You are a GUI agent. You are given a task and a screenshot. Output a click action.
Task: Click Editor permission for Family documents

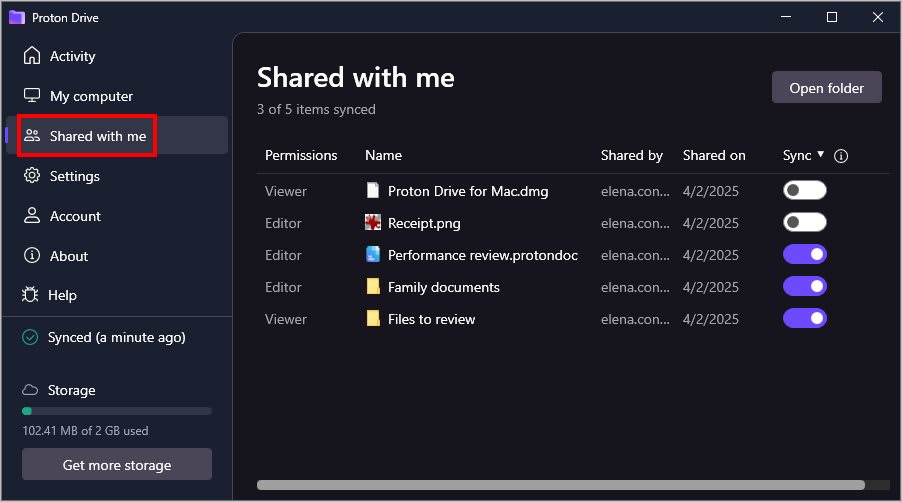pyautogui.click(x=283, y=287)
